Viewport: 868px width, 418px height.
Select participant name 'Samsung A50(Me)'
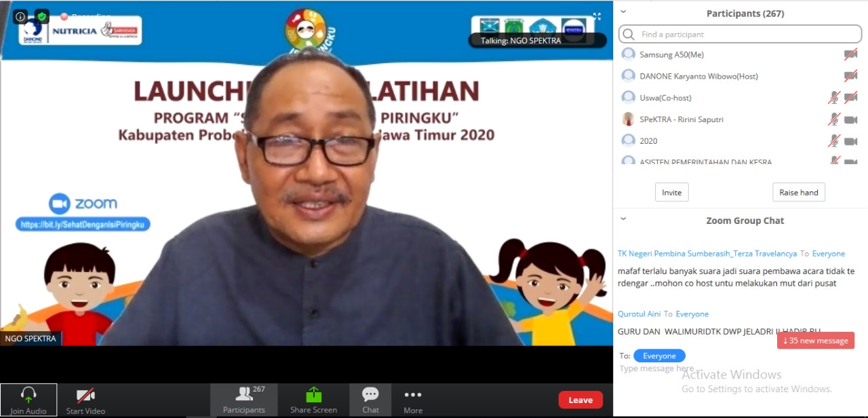tap(671, 54)
